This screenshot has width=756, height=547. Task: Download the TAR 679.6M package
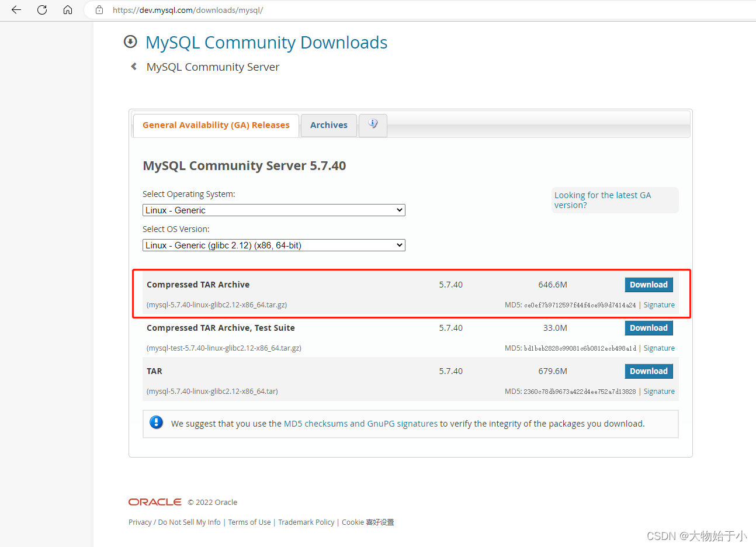tap(649, 371)
